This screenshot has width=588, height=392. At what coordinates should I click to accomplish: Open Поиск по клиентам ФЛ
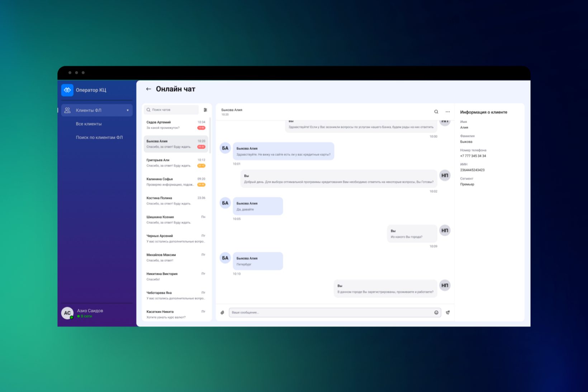tap(99, 137)
